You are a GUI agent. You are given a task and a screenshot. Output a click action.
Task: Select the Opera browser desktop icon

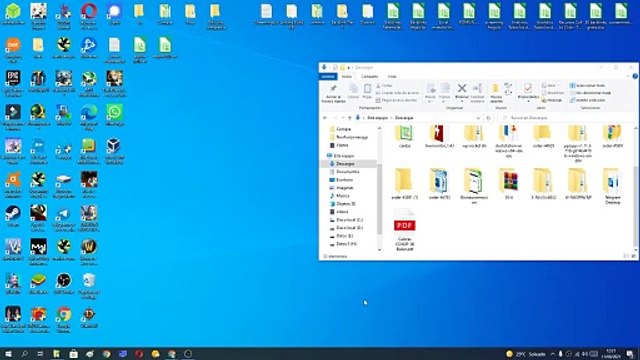[x=89, y=16]
